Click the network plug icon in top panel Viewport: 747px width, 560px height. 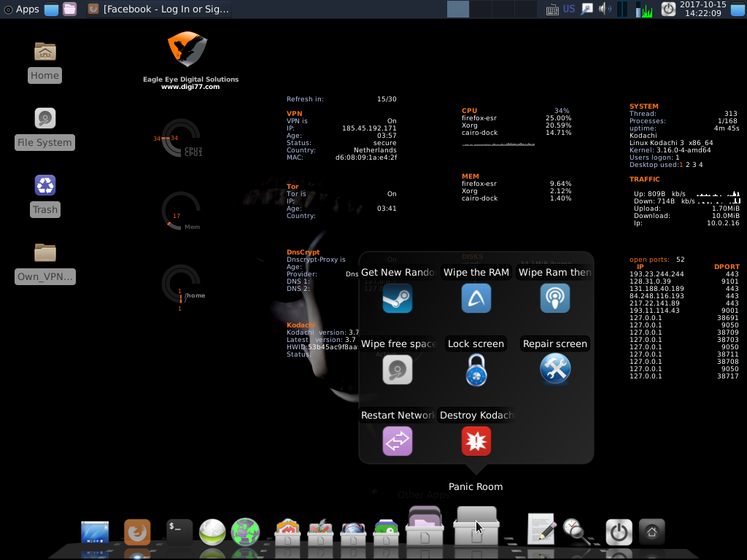pos(587,9)
